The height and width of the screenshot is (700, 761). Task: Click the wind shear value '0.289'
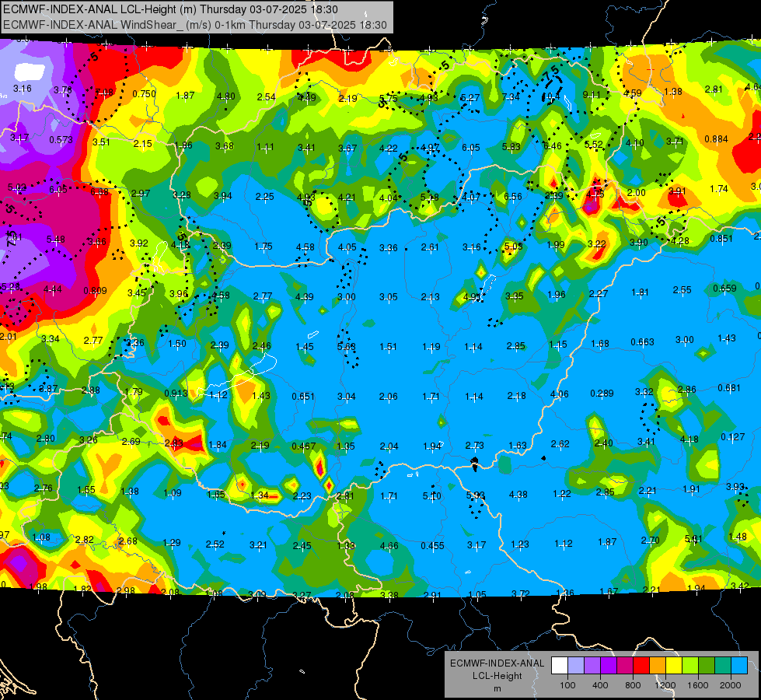[x=602, y=393]
